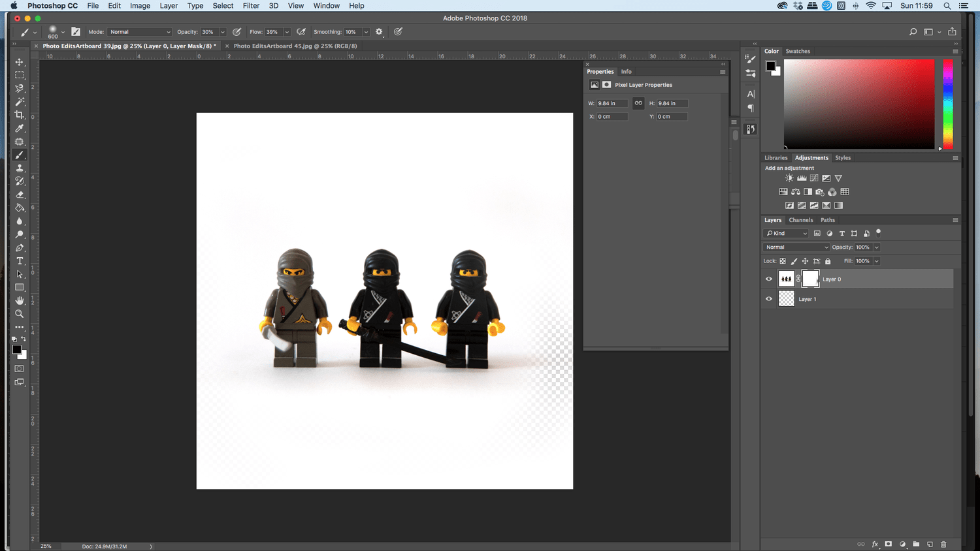Select Layer 0 mask thumbnail
This screenshot has height=551, width=980.
click(810, 279)
